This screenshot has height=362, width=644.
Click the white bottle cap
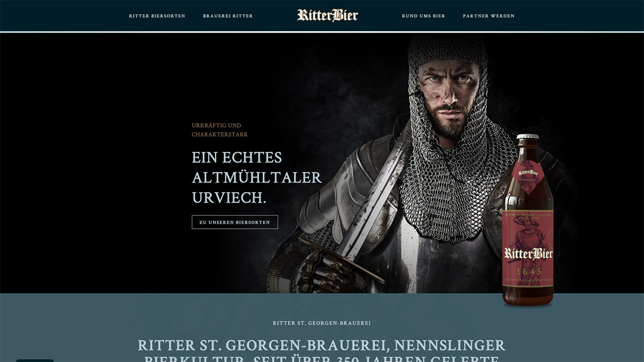click(x=528, y=136)
